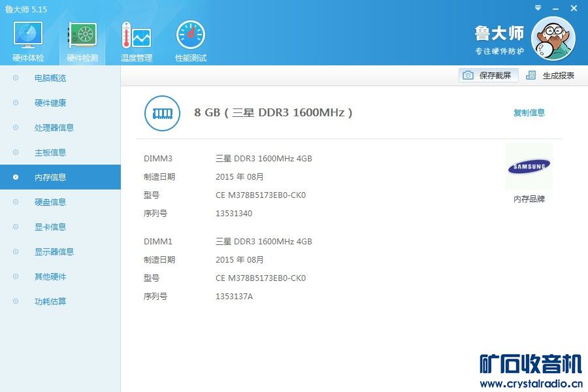The width and height of the screenshot is (588, 392).
Task: Open 硬件健康 in sidebar
Action: 60,103
